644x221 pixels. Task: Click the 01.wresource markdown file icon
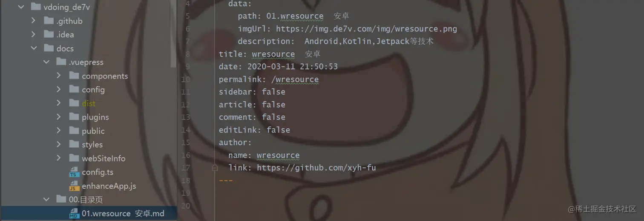pos(74,213)
